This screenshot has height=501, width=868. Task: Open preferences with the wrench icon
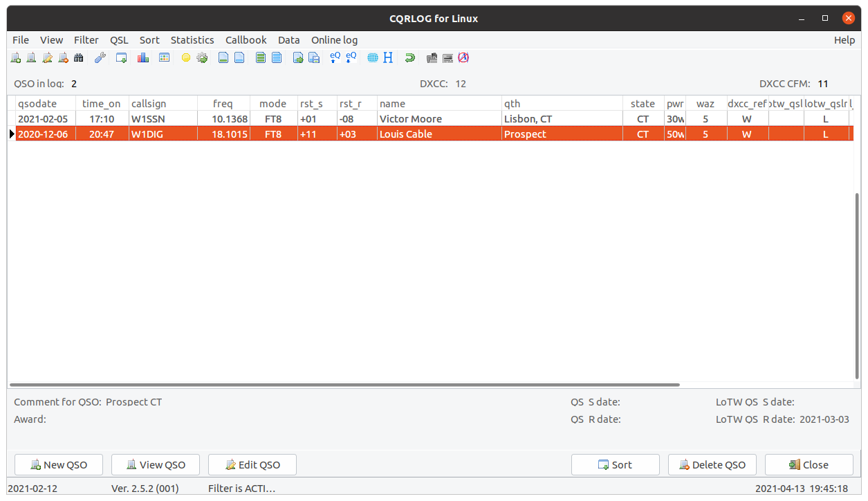[100, 58]
